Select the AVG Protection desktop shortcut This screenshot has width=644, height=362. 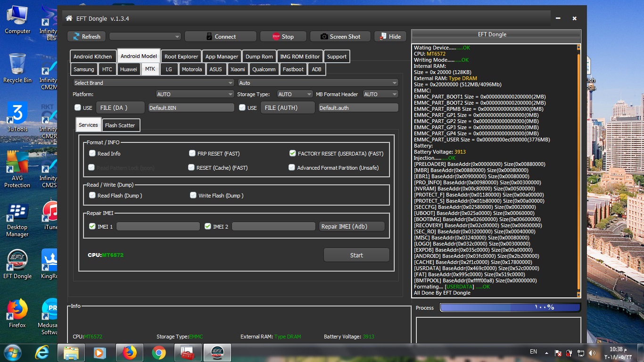coord(17,170)
